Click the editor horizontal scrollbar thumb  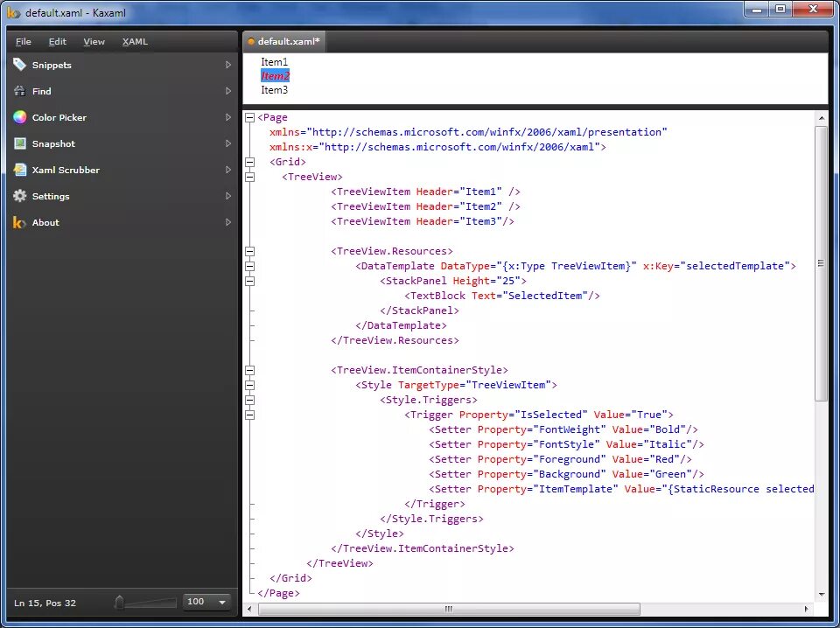[449, 609]
